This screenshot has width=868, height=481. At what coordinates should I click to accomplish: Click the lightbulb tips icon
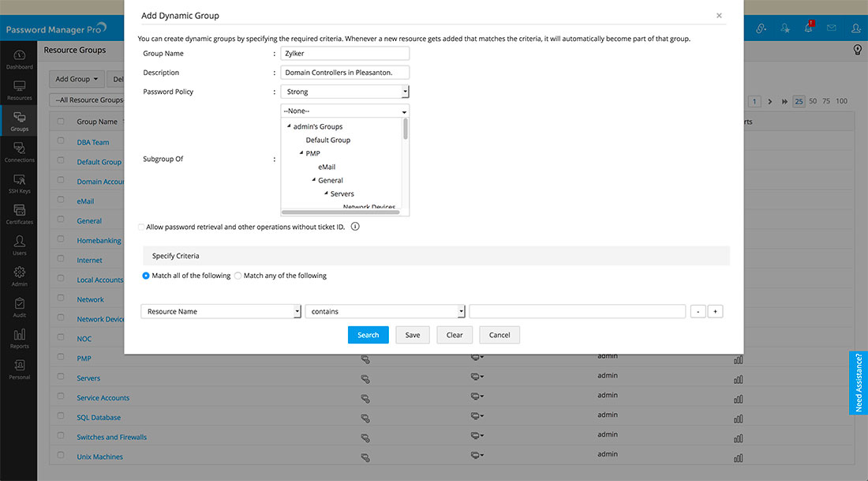857,50
